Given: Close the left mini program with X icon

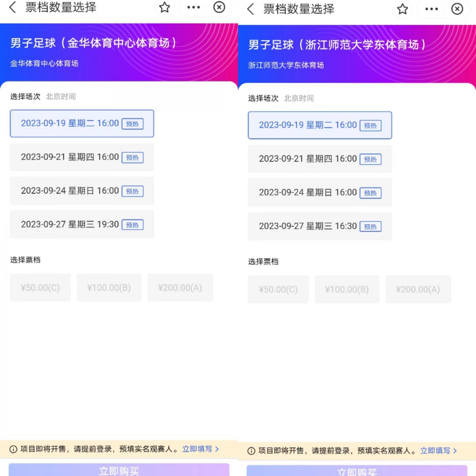Looking at the screenshot, I should pyautogui.click(x=219, y=7).
